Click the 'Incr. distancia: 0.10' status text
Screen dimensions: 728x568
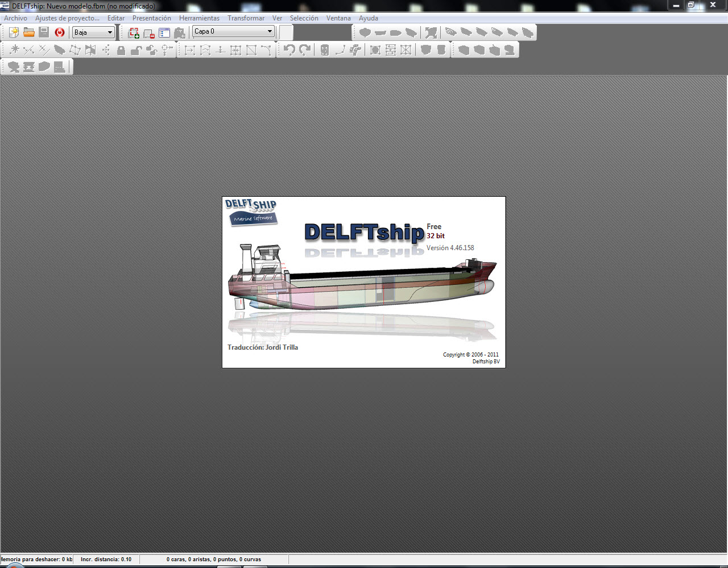(x=106, y=559)
